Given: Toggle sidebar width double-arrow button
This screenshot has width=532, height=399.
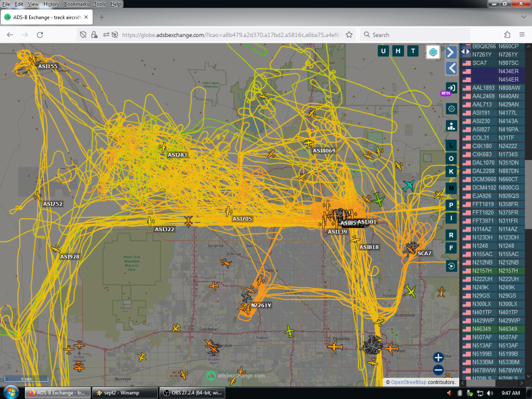Looking at the screenshot, I should [465, 52].
